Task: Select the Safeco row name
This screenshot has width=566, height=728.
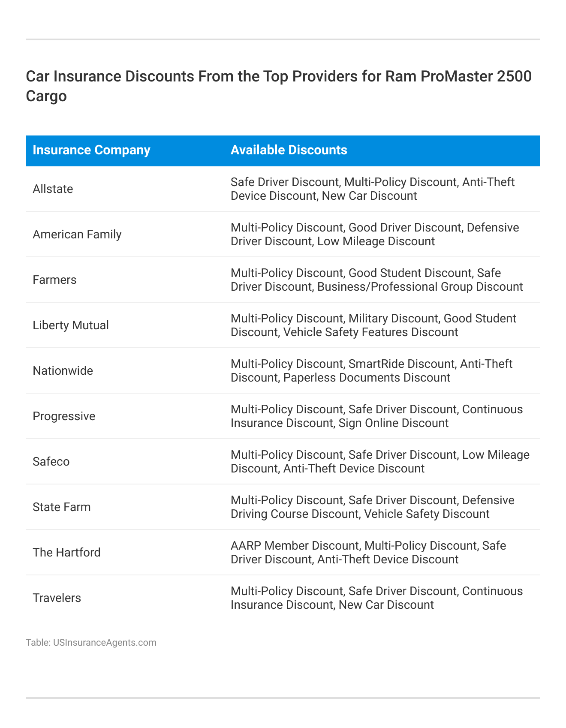Action: [x=51, y=462]
